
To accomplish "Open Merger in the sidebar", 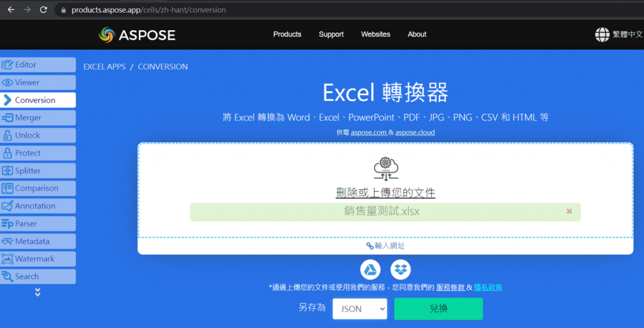I will [x=38, y=118].
